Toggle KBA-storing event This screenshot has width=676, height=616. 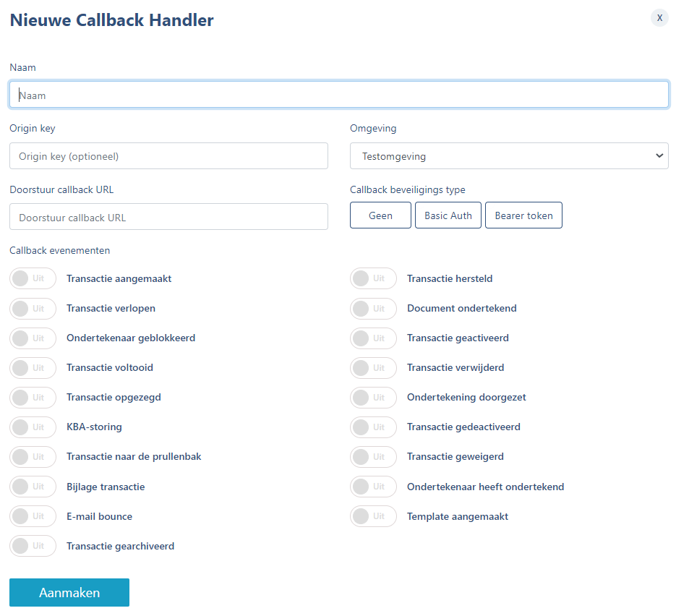coord(33,427)
